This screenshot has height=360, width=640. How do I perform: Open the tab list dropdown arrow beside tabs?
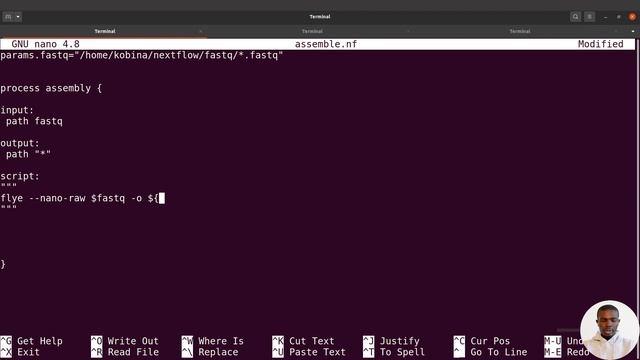pos(633,31)
